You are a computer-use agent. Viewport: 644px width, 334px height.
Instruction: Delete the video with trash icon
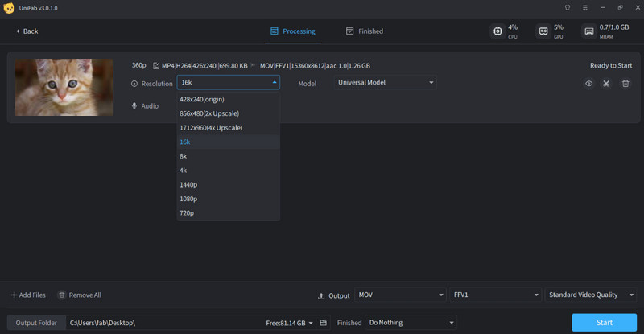pyautogui.click(x=625, y=84)
